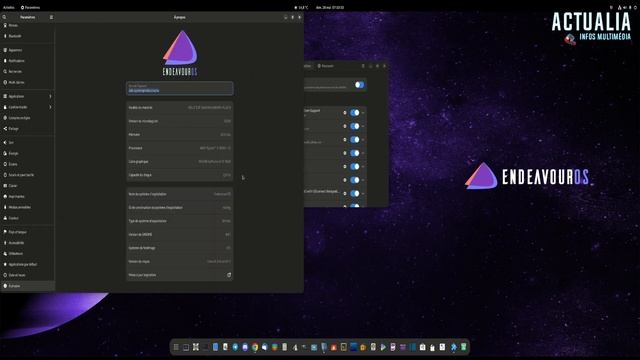Open the search in Settings sidebar header
This screenshot has height=360, width=640.
[4, 17]
